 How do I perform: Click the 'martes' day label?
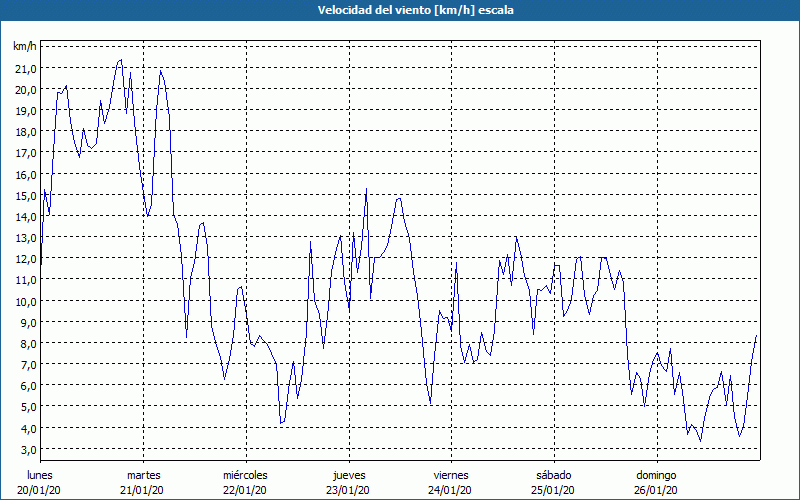[144, 475]
